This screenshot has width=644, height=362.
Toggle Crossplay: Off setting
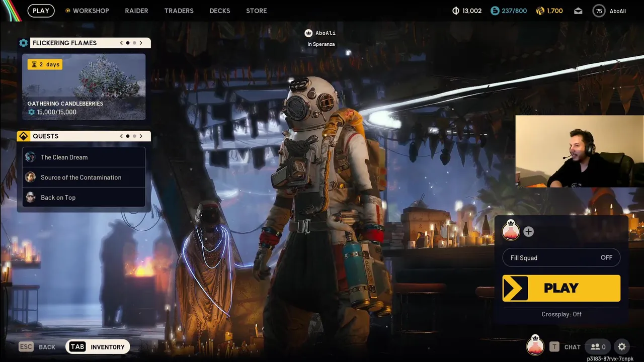(x=561, y=314)
